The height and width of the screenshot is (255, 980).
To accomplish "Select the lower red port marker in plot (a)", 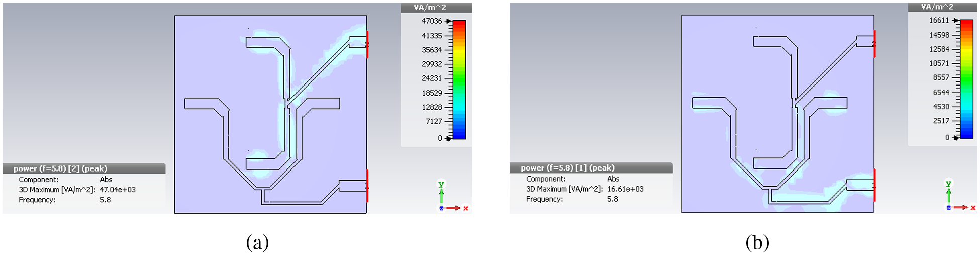I will [x=367, y=186].
